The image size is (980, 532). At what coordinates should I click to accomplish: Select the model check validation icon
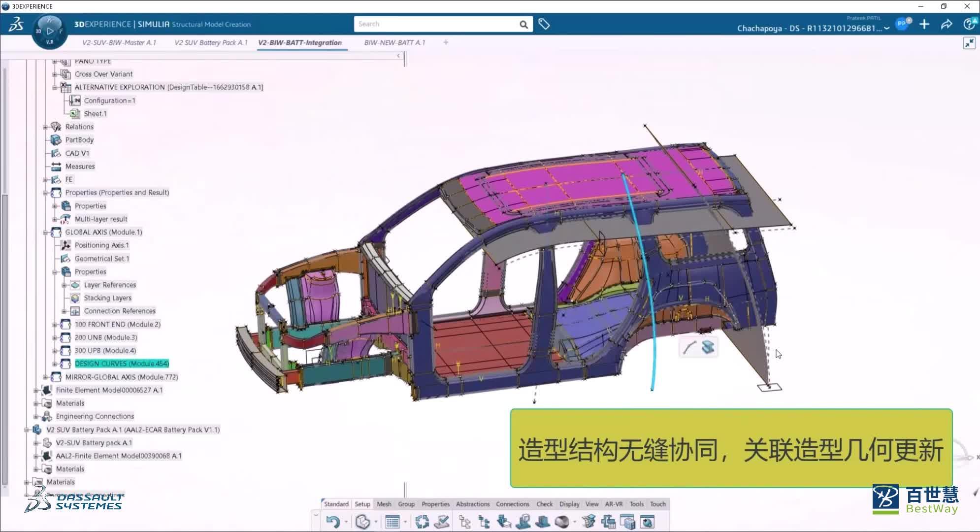441,521
